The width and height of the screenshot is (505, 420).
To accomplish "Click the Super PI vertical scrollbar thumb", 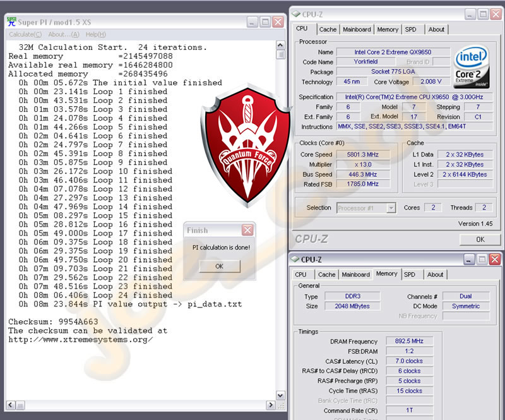I will coord(280,54).
